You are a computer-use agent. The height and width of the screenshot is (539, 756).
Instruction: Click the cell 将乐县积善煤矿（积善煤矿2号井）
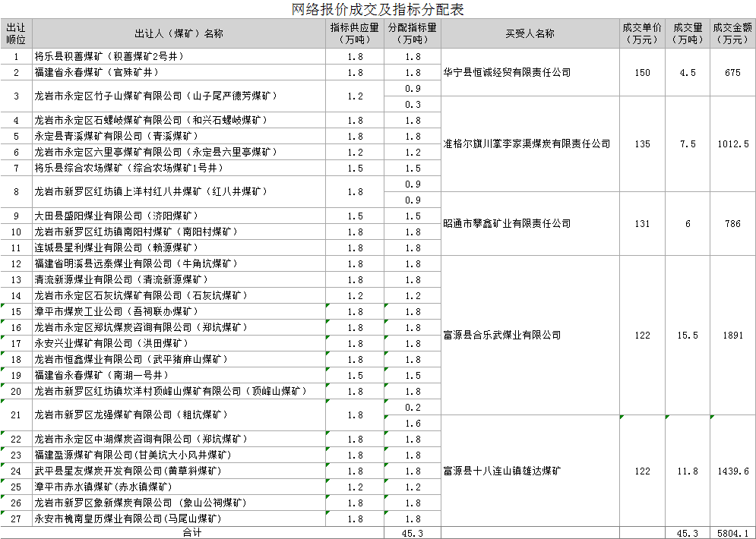click(109, 57)
